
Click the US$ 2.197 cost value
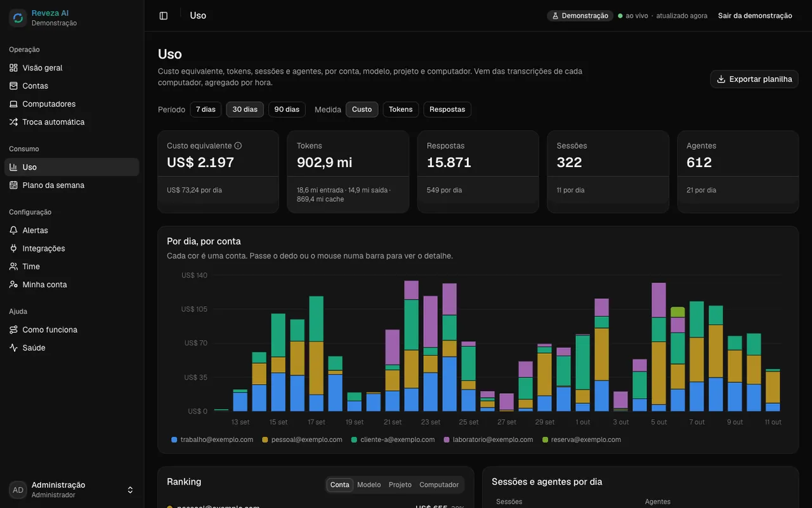pos(200,162)
